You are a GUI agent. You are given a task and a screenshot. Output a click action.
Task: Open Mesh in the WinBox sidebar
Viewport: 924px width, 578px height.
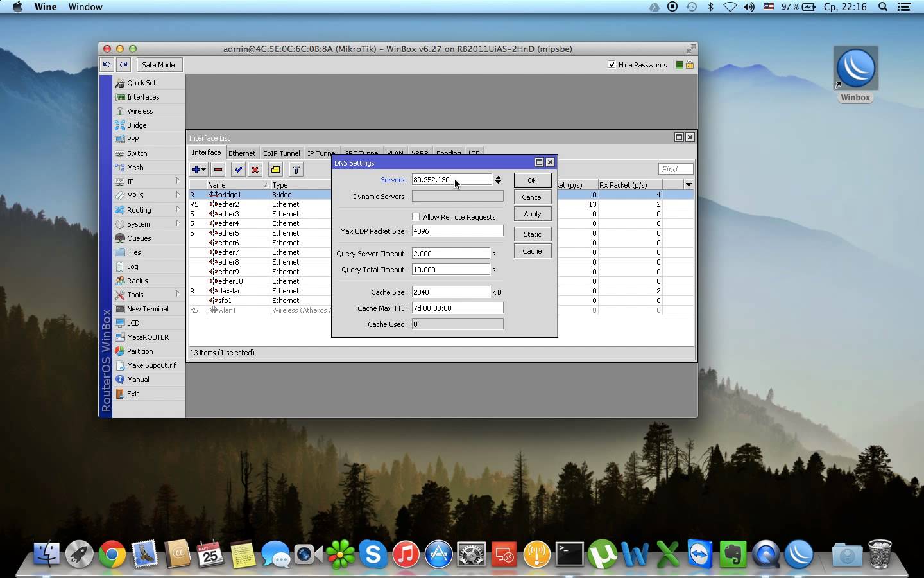pos(135,168)
